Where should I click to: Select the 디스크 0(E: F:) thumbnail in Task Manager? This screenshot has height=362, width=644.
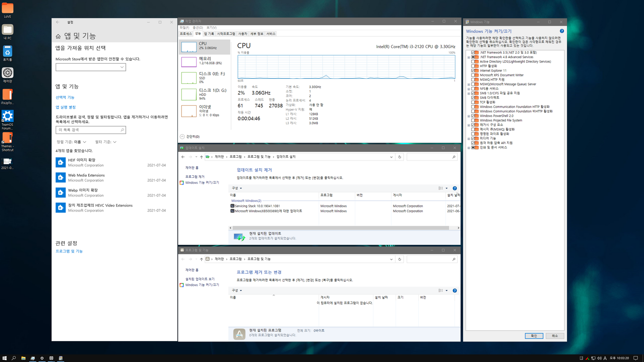[x=189, y=78]
